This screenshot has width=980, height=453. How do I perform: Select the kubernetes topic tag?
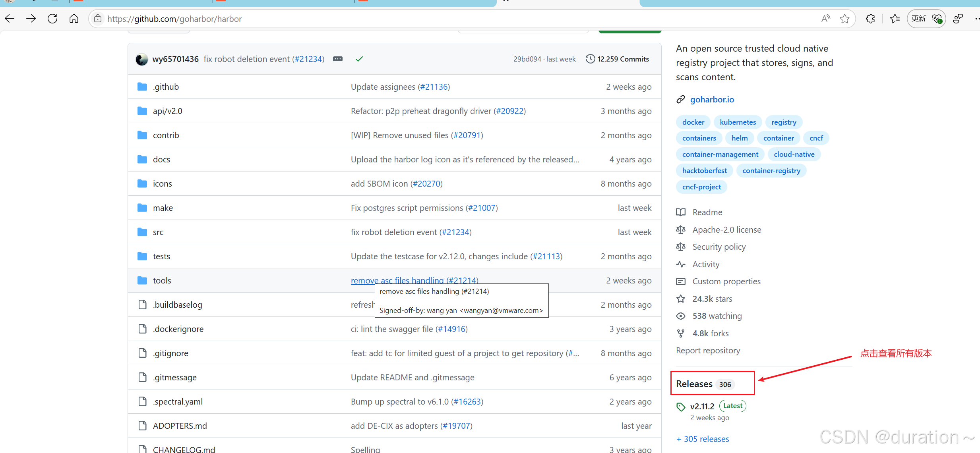click(x=738, y=122)
